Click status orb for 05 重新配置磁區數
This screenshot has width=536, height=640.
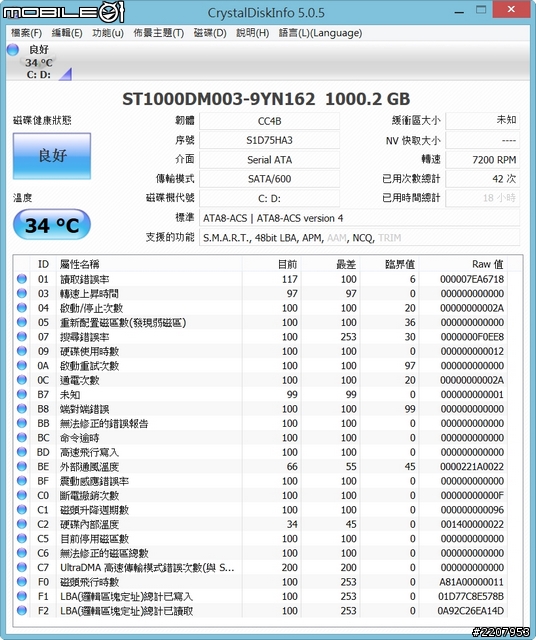(22, 322)
